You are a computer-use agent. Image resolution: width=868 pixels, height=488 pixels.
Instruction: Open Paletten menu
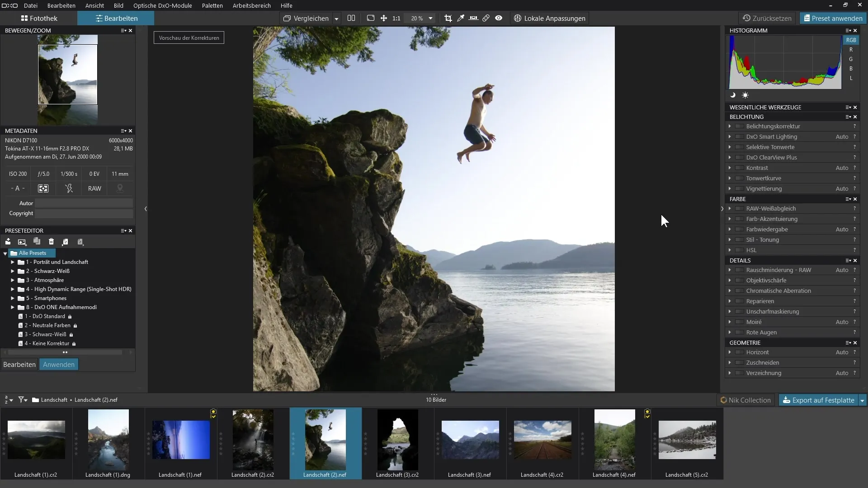click(212, 5)
